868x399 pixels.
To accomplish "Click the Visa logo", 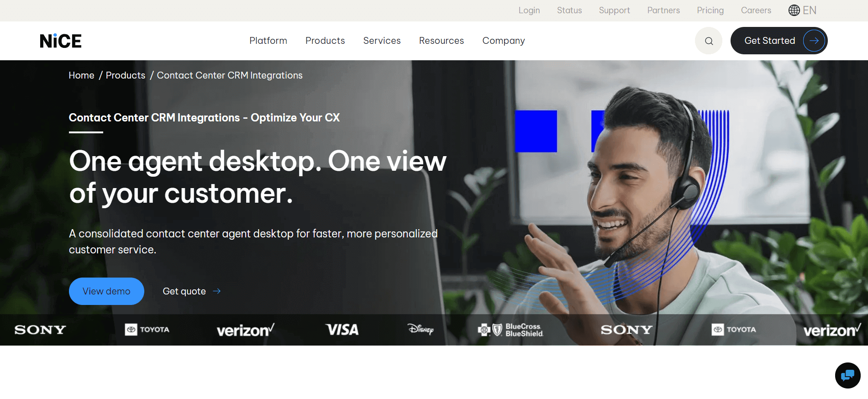I will coord(342,330).
